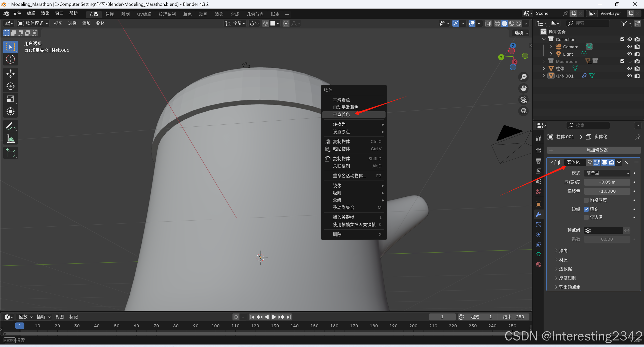Uncheck the 填充 edge fill checkbox
644x347 pixels.
point(586,209)
